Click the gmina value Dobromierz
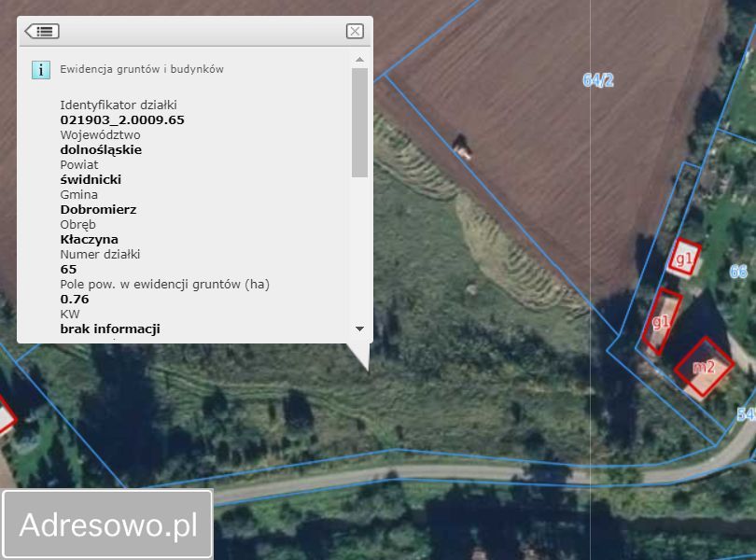The height and width of the screenshot is (560, 756). click(98, 210)
